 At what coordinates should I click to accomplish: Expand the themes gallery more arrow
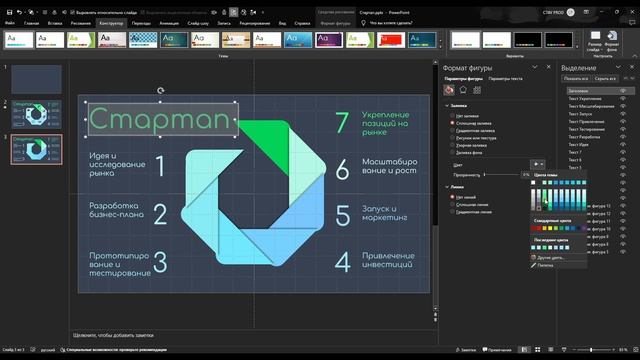click(x=440, y=47)
